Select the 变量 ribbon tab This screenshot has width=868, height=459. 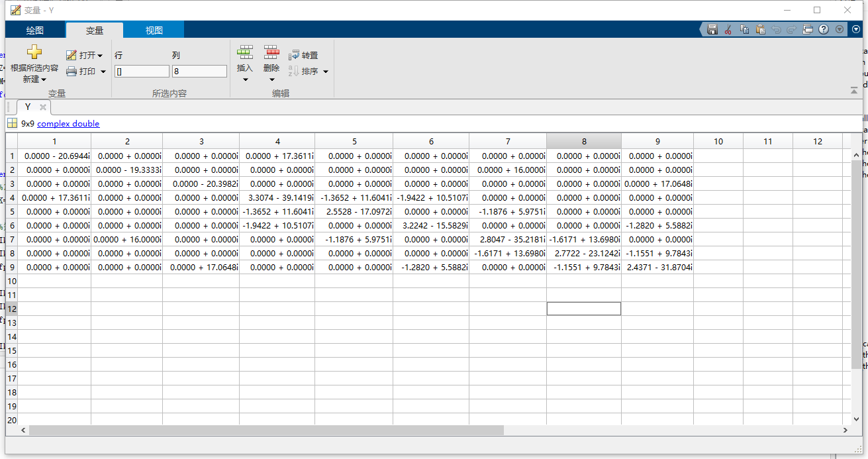[95, 30]
